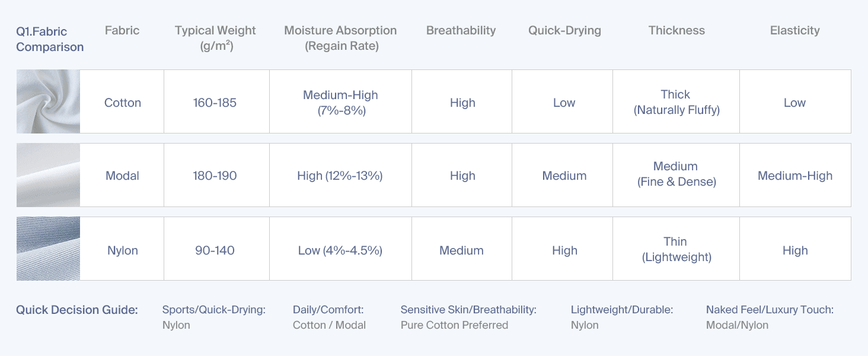868x356 pixels.
Task: Select Sensitive Skin/Breathability guide entry
Action: (468, 317)
